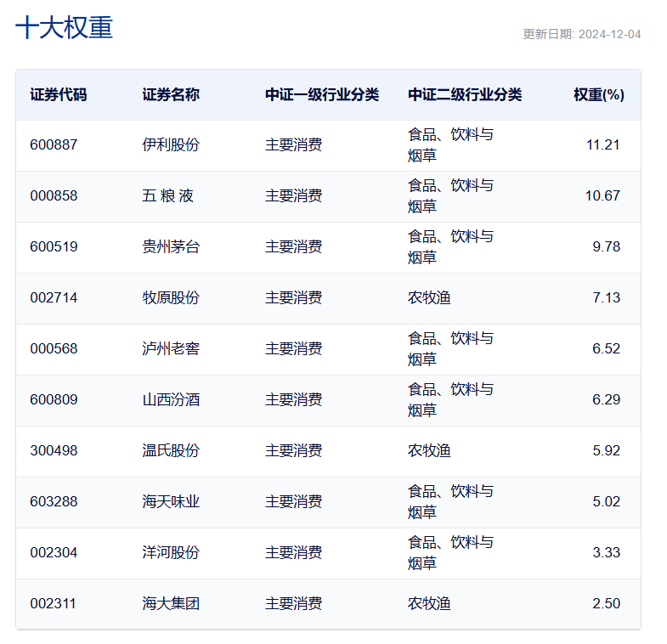The image size is (667, 644).
Task: Select stock code 600887
Action: [54, 145]
